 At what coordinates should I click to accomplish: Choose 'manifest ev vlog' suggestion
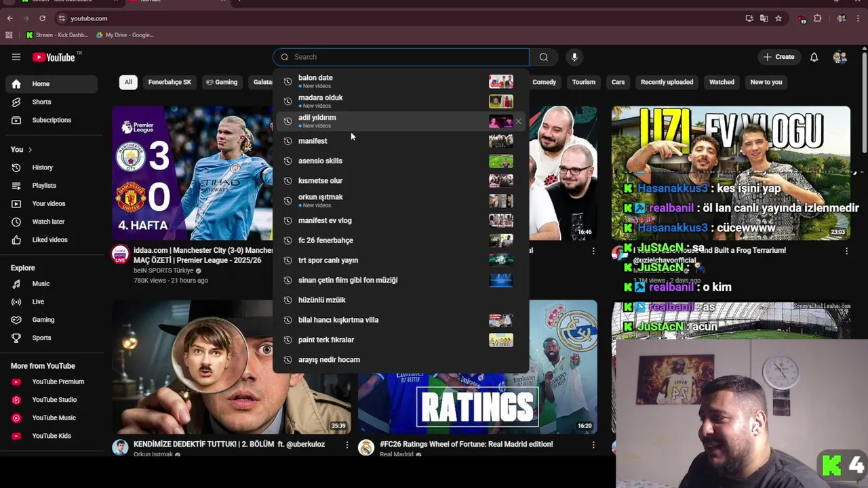[401, 220]
